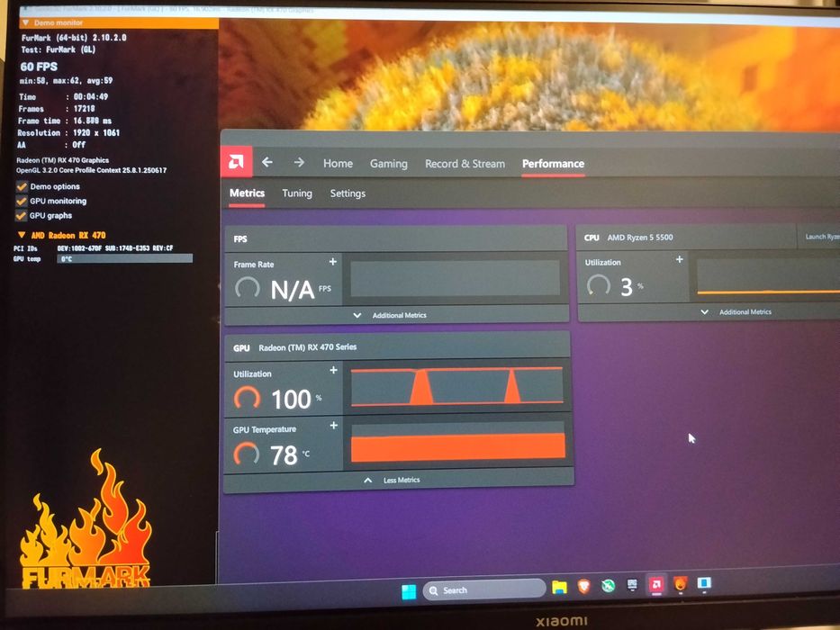Click the Radeon (TM) RX 470 Series label

pyautogui.click(x=308, y=347)
